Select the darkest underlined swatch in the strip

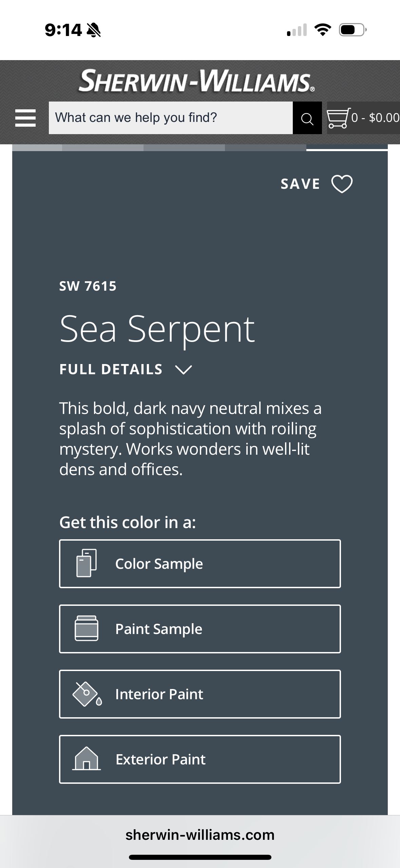[x=347, y=148]
